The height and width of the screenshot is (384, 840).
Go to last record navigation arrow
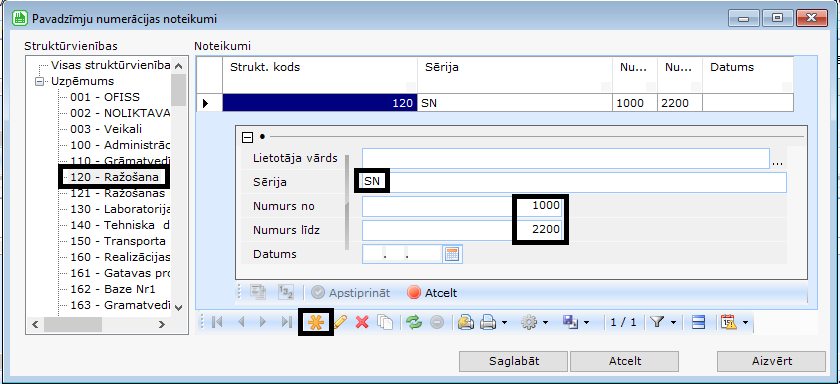click(x=287, y=322)
